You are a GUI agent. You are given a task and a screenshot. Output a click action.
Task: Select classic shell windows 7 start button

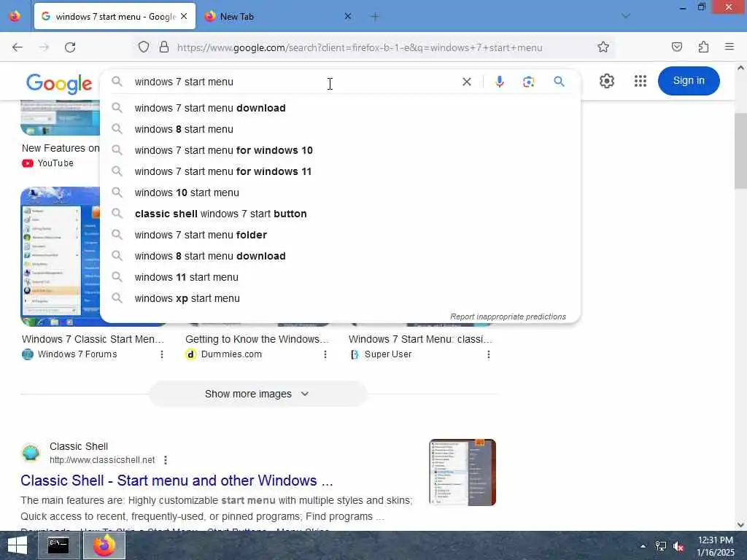click(341, 214)
